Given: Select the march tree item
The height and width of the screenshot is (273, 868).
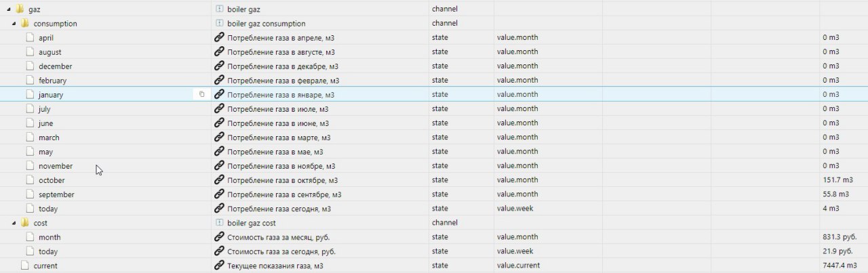Looking at the screenshot, I should [49, 138].
